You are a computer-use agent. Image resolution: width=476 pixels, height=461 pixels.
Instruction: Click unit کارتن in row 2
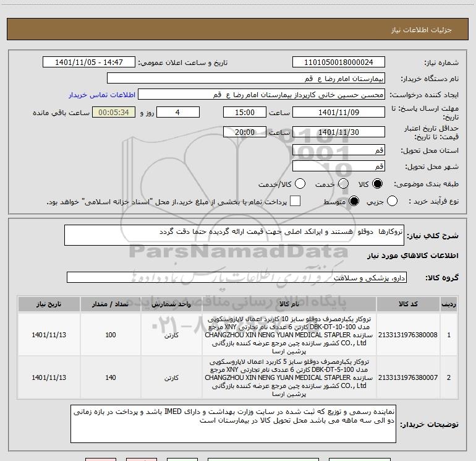click(171, 377)
